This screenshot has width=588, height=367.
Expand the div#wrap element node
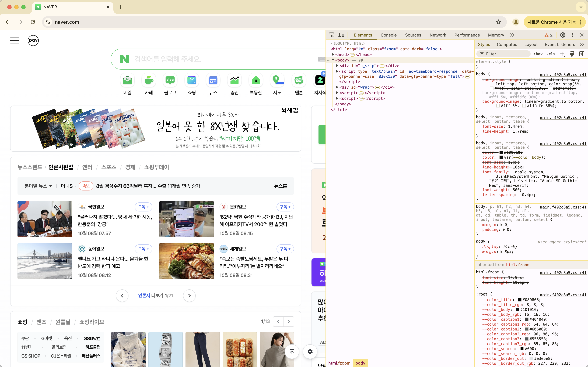tap(337, 87)
